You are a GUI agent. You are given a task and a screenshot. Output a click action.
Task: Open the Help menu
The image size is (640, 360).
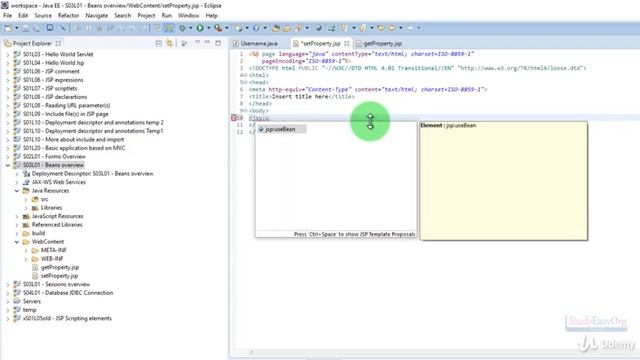(211, 16)
